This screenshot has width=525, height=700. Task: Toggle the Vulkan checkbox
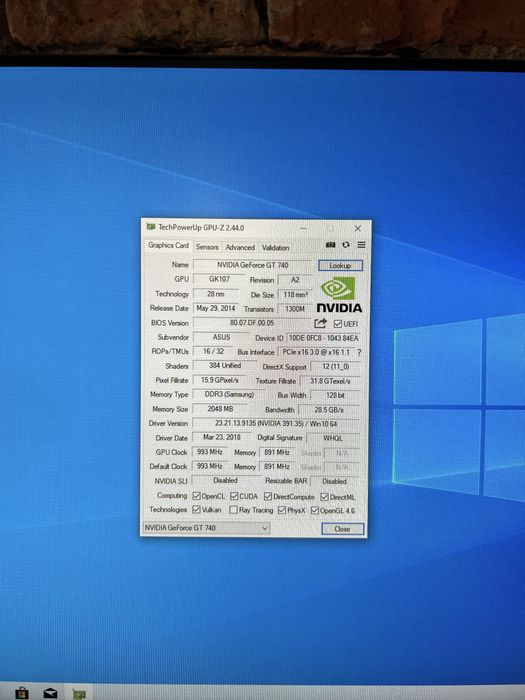[x=196, y=509]
